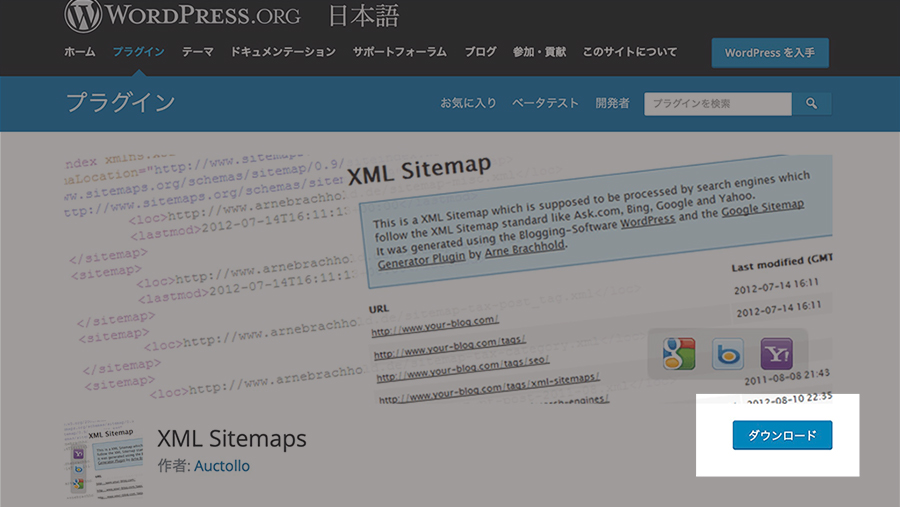
Task: Go to サポートフォーラム
Action: tap(399, 52)
